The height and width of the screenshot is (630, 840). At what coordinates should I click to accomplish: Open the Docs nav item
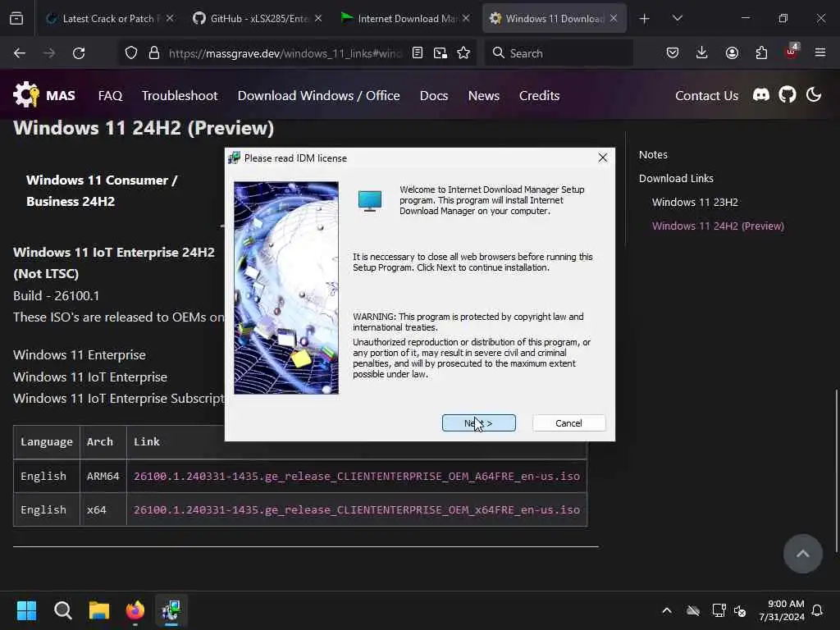point(434,95)
